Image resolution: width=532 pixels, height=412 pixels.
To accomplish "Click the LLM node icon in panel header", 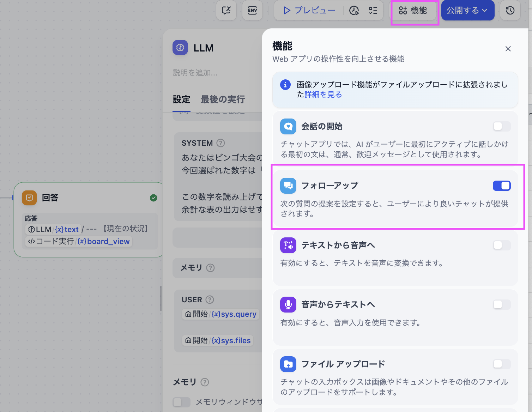I will 180,48.
